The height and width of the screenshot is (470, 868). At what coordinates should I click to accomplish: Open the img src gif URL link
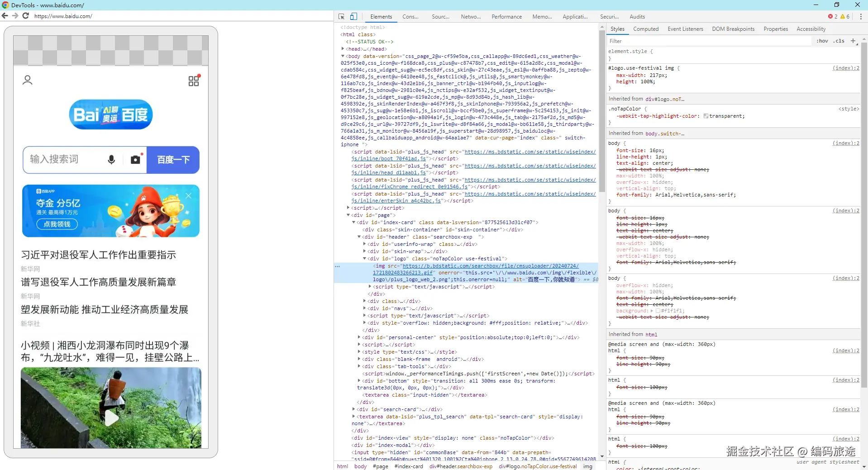(x=476, y=269)
